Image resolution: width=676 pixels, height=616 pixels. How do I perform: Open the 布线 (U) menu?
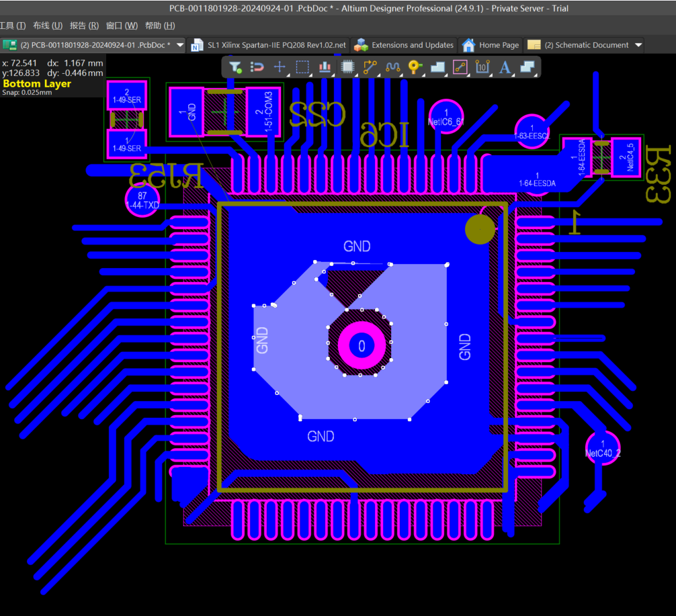click(48, 26)
